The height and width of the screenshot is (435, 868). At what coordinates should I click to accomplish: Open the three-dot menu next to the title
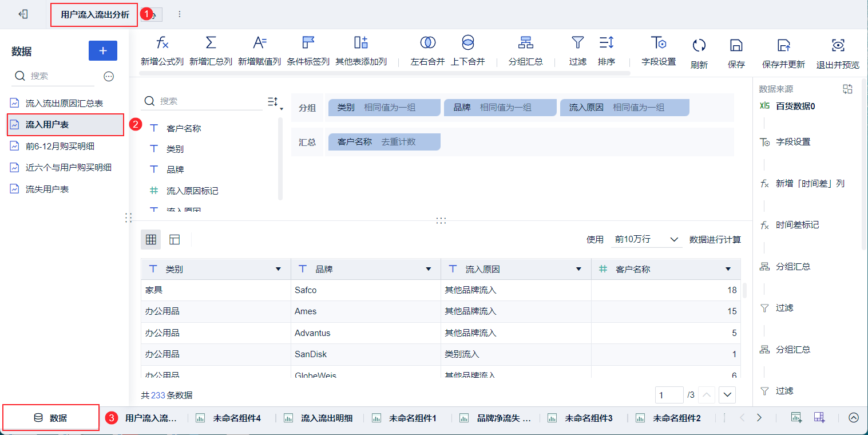tap(180, 14)
